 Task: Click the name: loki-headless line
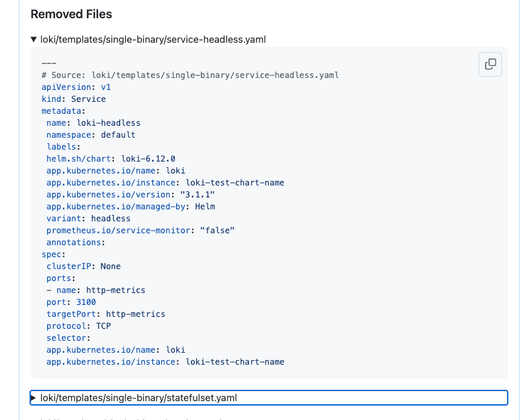[x=93, y=123]
